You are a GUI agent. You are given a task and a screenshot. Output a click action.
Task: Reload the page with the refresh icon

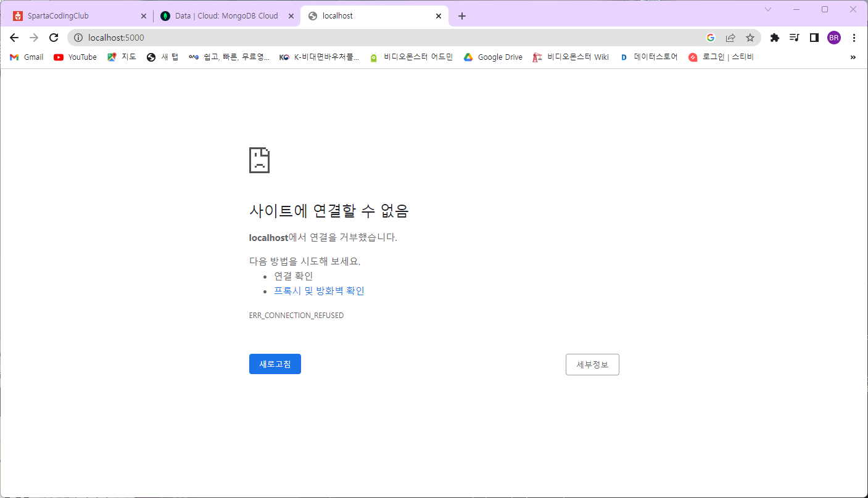(54, 38)
